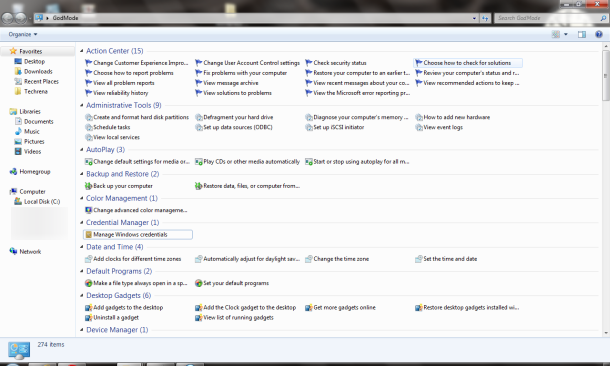
Task: Collapse the Desktop Gadgets (6) group
Action: click(x=82, y=296)
